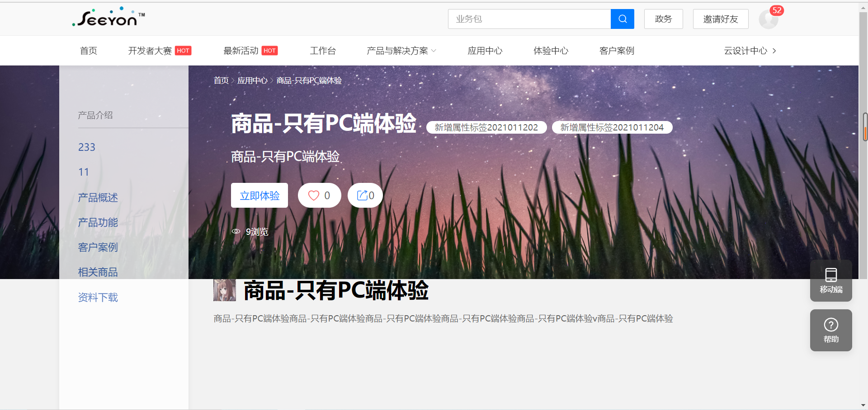
Task: Focus the 业务包 search input field
Action: click(x=529, y=19)
